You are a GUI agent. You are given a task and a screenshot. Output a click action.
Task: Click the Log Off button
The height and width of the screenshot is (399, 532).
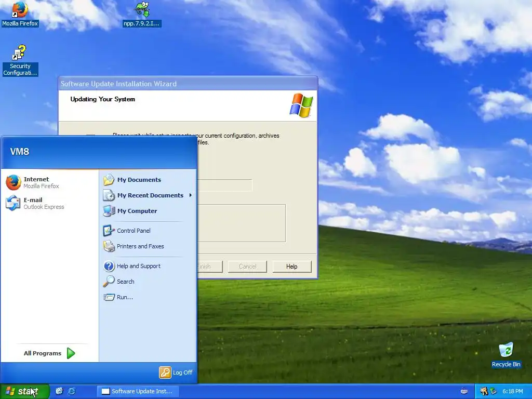pyautogui.click(x=176, y=373)
